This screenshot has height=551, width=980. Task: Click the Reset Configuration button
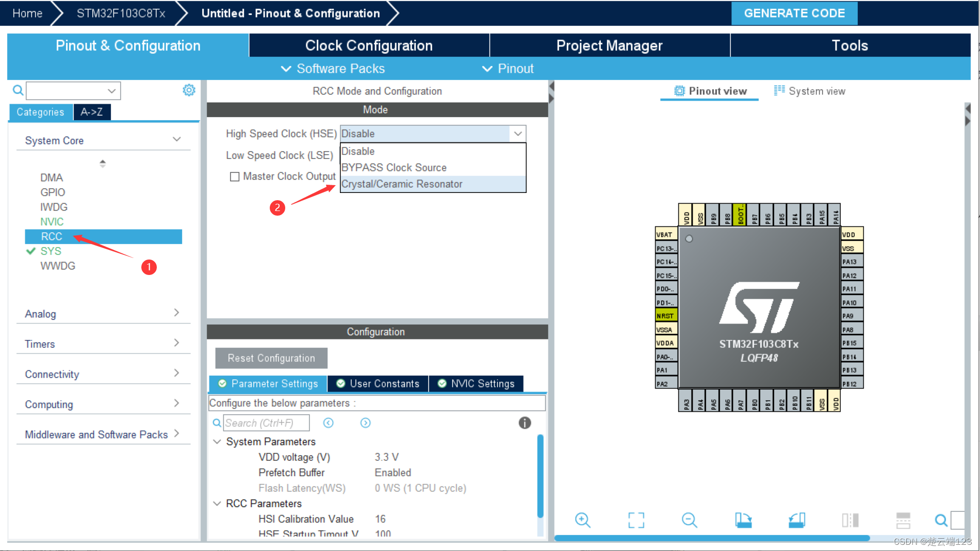271,358
